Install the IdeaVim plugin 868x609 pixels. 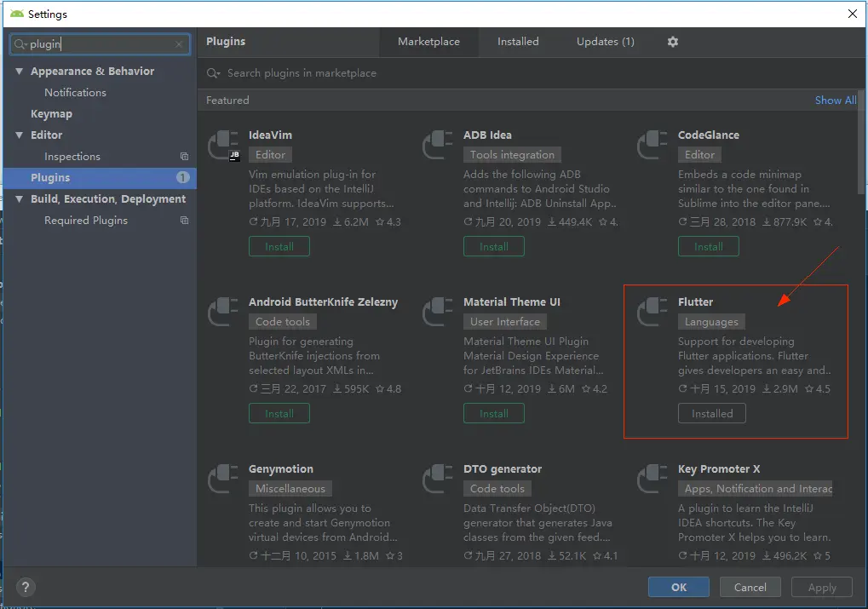[279, 246]
